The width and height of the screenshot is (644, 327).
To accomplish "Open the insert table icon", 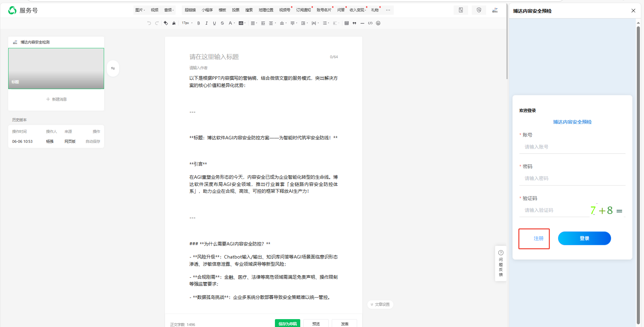I will 346,23.
